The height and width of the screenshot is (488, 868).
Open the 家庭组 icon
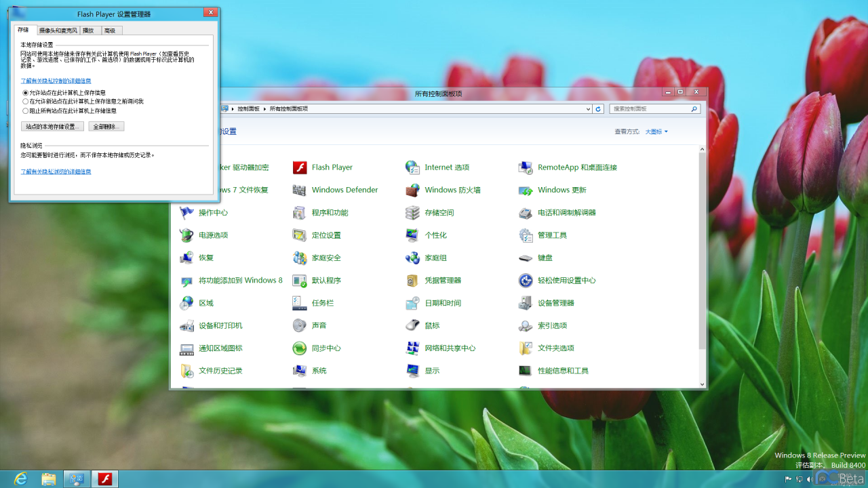tap(412, 258)
